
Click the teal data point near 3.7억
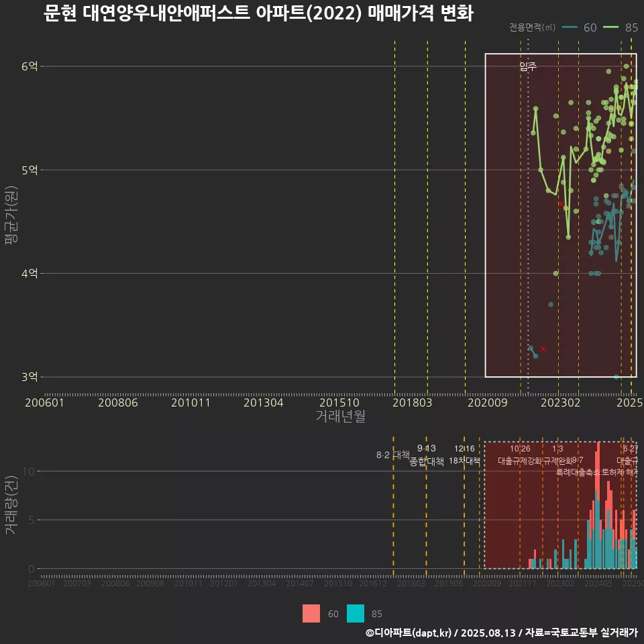pos(551,305)
